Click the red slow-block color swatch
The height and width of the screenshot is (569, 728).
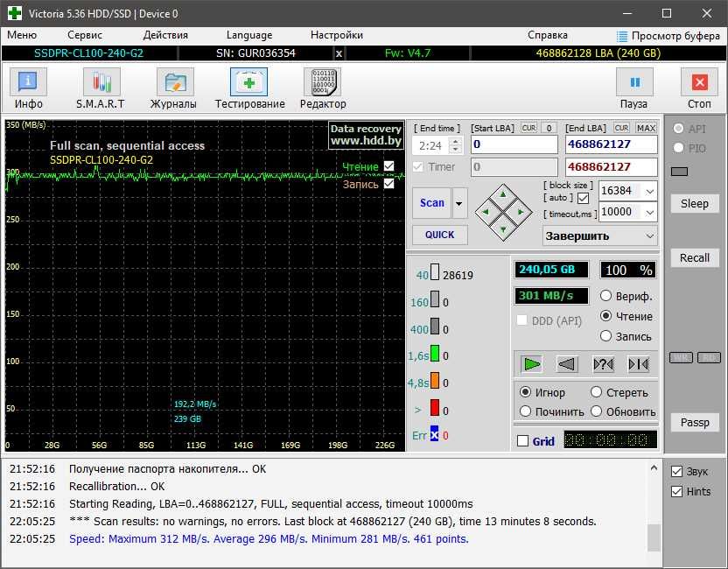(x=435, y=407)
